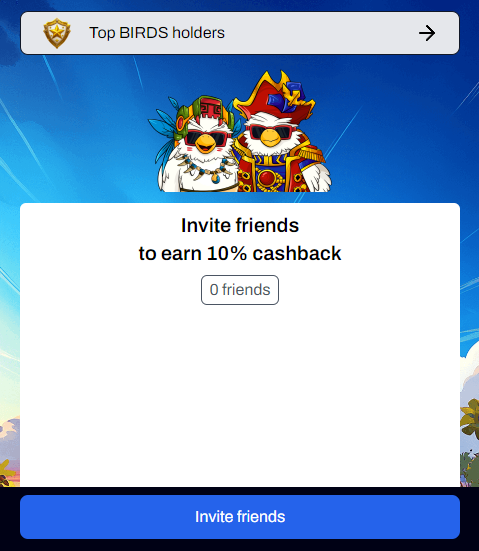Click the "Invite friends" heading text
The width and height of the screenshot is (479, 551).
click(x=240, y=225)
